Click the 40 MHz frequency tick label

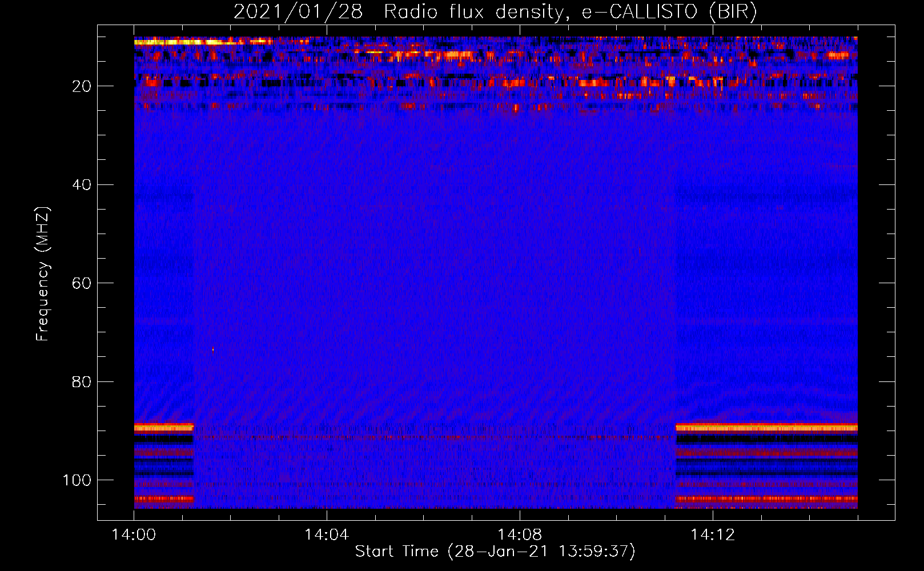tap(82, 185)
